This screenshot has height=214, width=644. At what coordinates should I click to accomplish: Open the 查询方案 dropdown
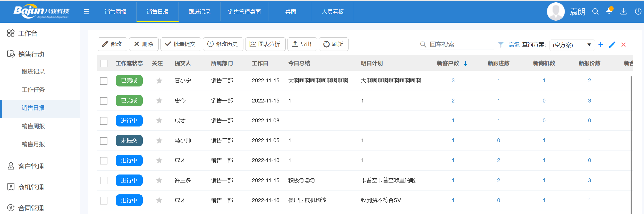pyautogui.click(x=572, y=45)
